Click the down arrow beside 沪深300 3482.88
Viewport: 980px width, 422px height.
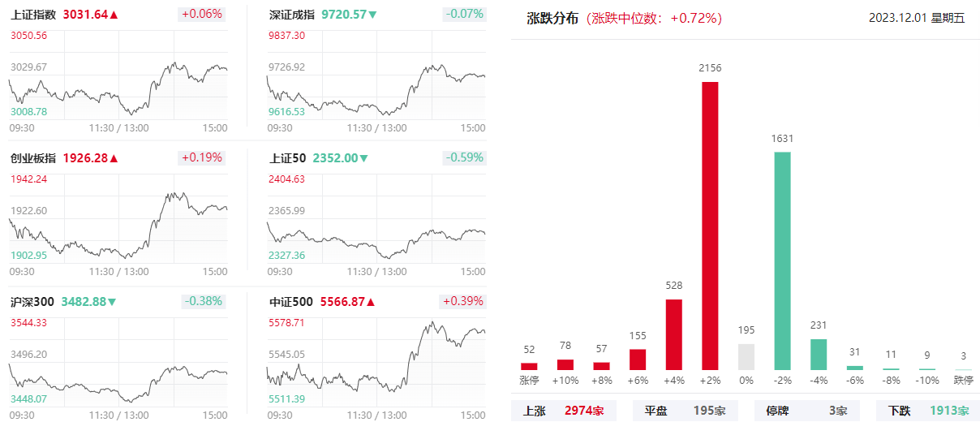[x=112, y=302]
